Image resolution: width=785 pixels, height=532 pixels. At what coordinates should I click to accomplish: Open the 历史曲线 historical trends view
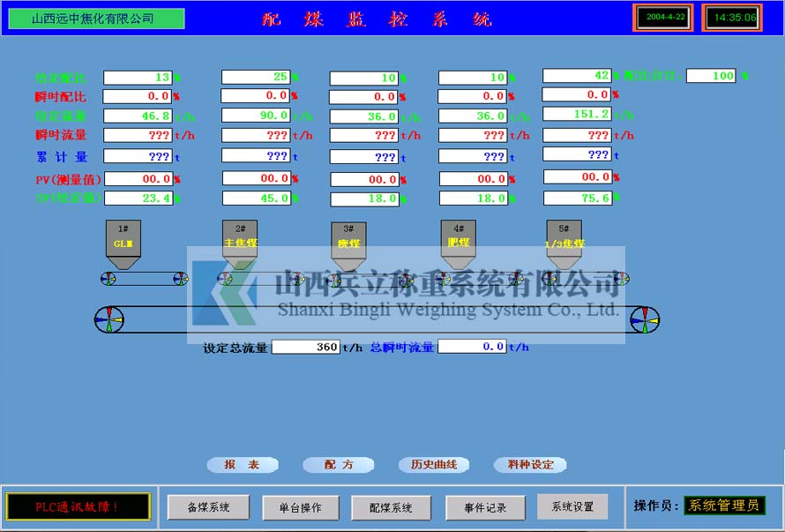pyautogui.click(x=433, y=465)
